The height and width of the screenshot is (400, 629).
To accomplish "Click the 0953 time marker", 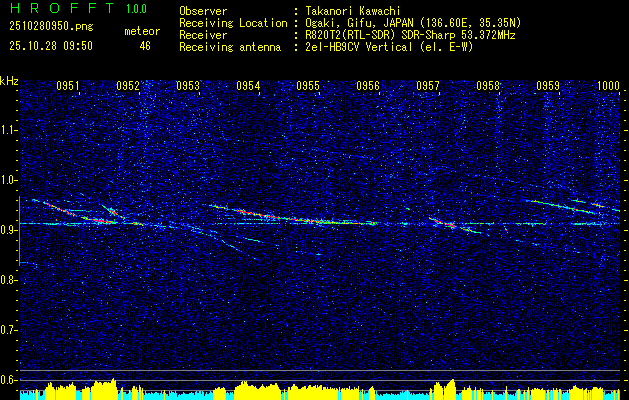I will 188,85.
